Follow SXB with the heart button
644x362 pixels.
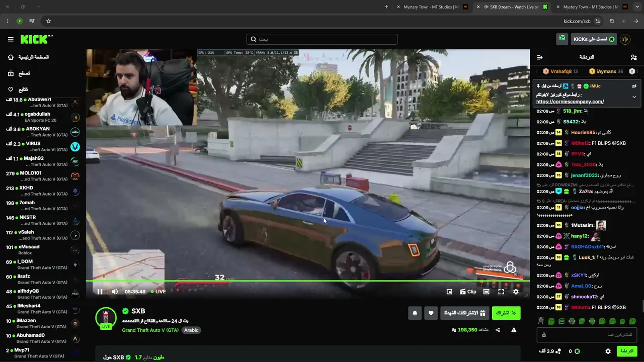tap(431, 313)
